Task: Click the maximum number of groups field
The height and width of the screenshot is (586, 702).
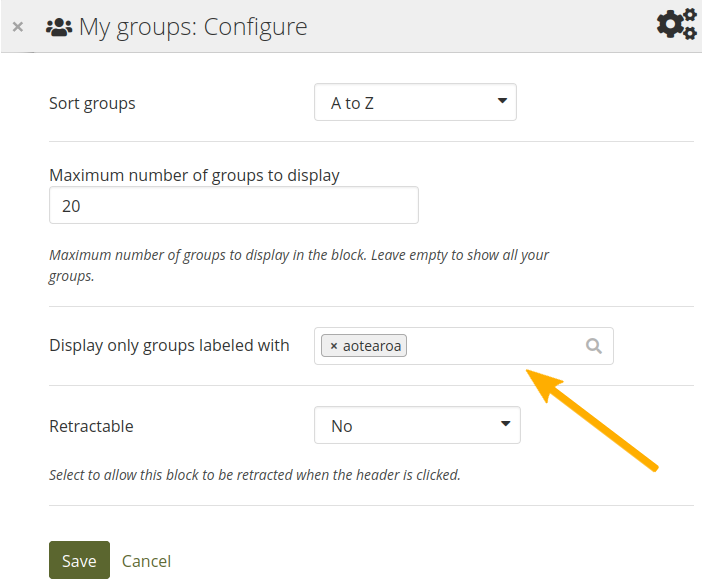Action: pos(233,206)
